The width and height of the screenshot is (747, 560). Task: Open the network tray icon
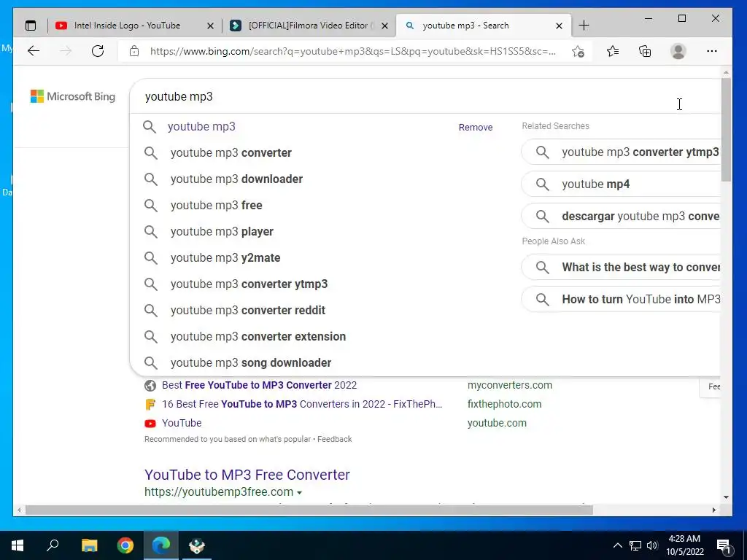click(x=635, y=545)
